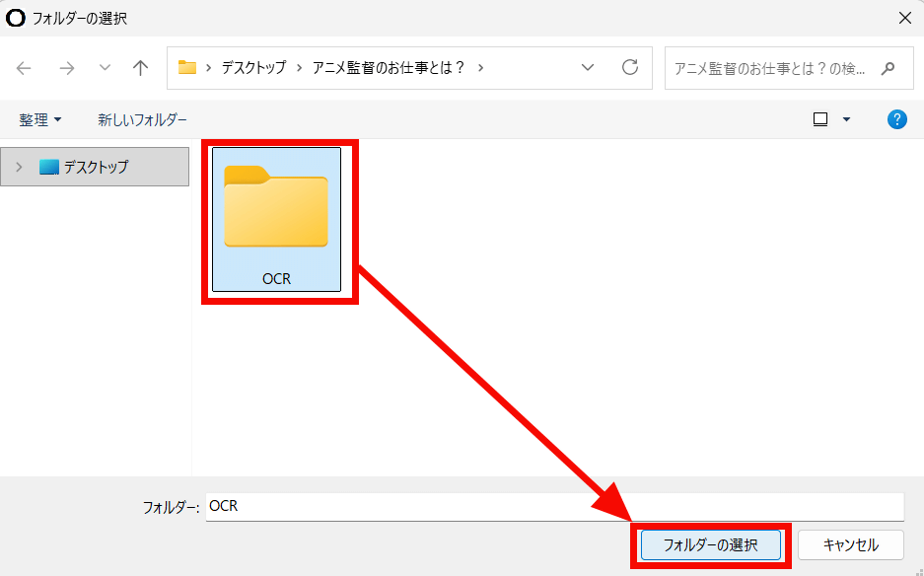
Task: Open view options dropdown arrow
Action: tap(847, 119)
